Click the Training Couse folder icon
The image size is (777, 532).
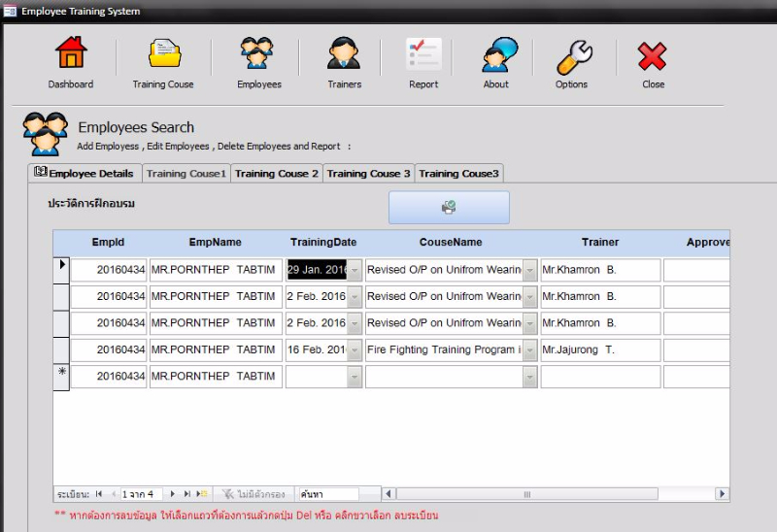pyautogui.click(x=163, y=54)
